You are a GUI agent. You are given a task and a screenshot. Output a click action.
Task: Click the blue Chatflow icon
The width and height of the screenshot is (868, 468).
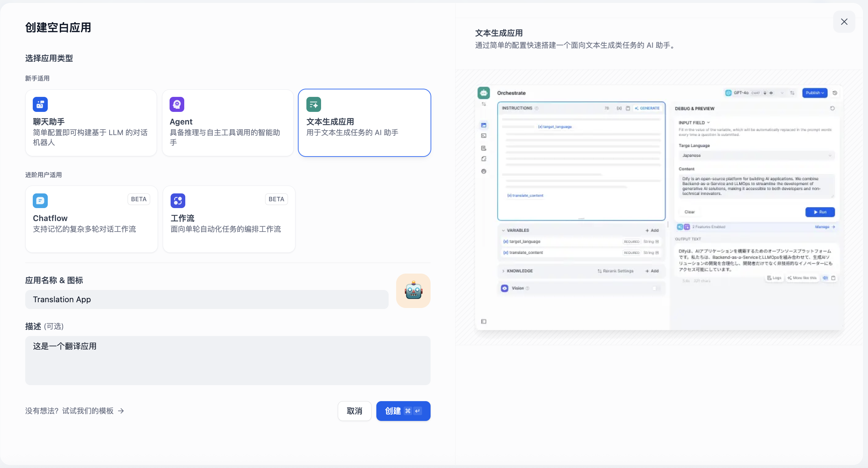pyautogui.click(x=40, y=201)
